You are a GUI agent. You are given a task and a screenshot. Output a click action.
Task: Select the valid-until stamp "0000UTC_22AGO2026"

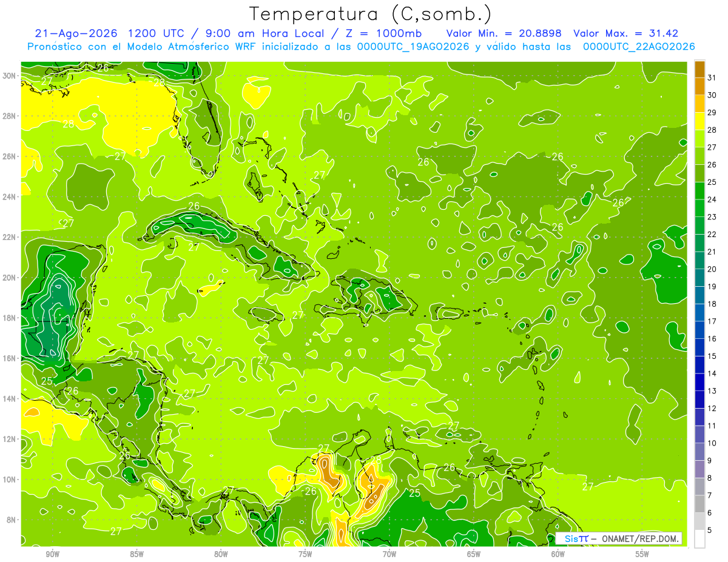pos(639,47)
